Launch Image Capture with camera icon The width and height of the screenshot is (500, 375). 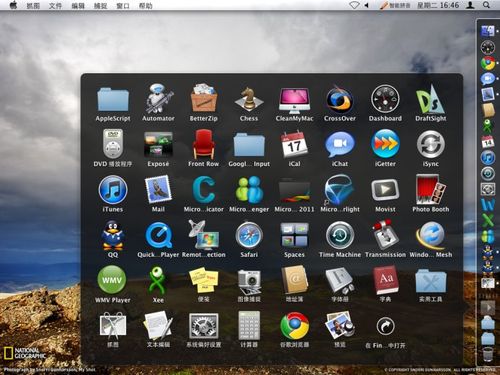[x=249, y=281]
